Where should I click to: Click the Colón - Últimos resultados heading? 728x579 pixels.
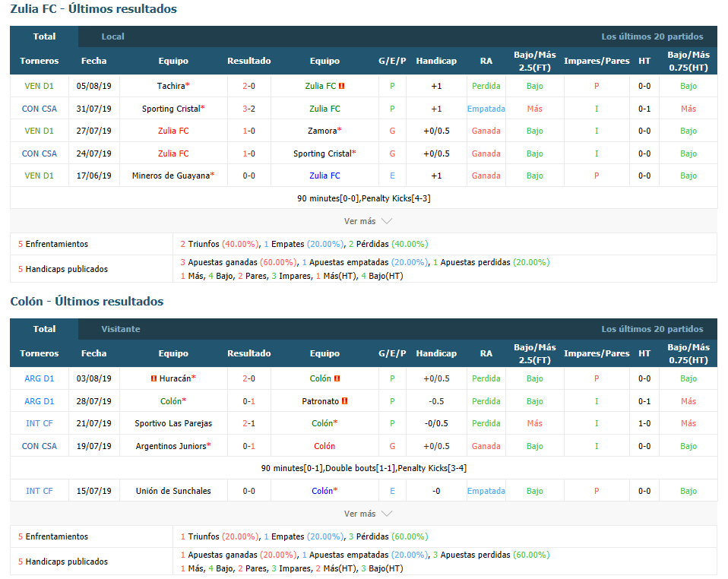[x=87, y=302]
